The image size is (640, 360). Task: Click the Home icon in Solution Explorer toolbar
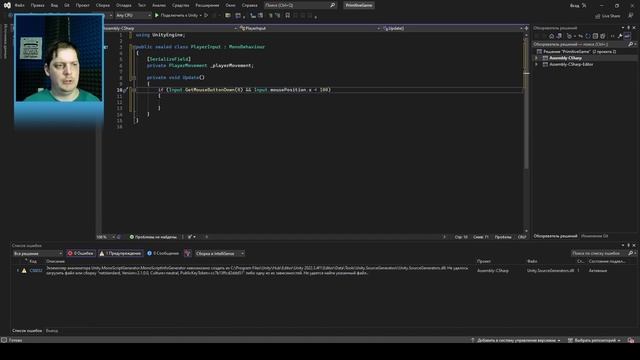coord(551,36)
